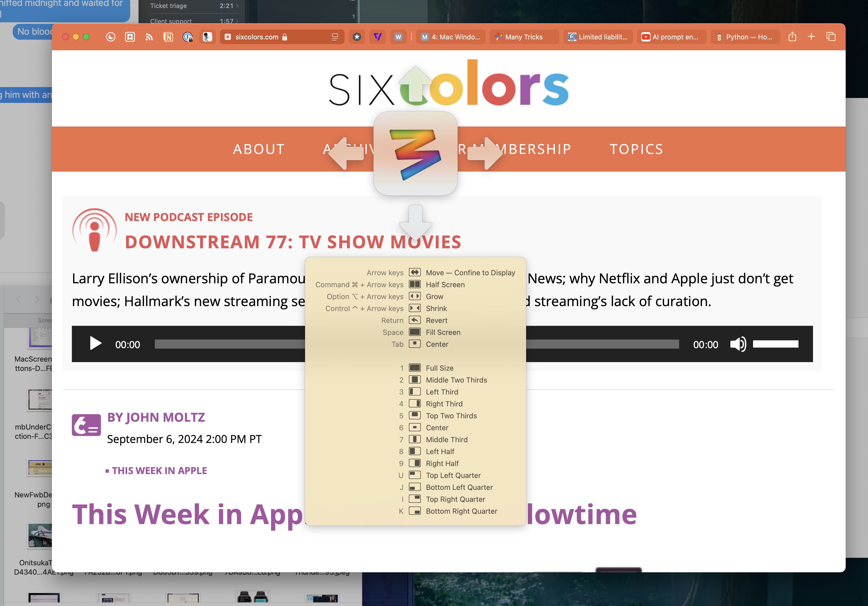The width and height of the screenshot is (868, 606).
Task: Show tab overview icon
Action: [x=831, y=37]
